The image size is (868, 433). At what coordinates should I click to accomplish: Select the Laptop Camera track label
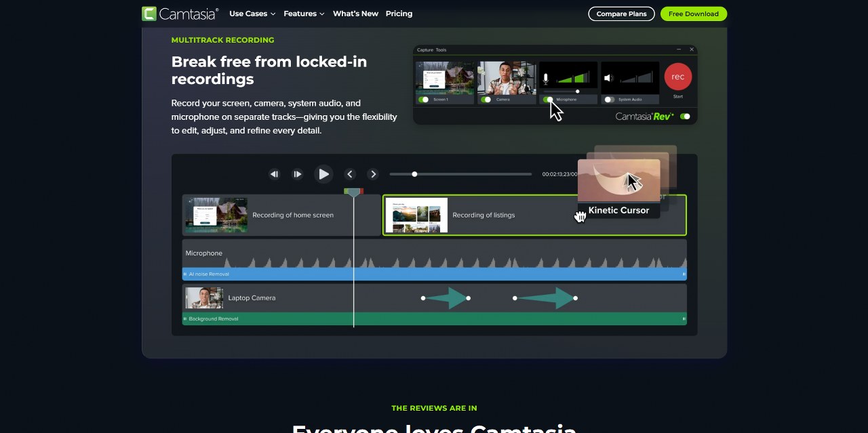252,298
